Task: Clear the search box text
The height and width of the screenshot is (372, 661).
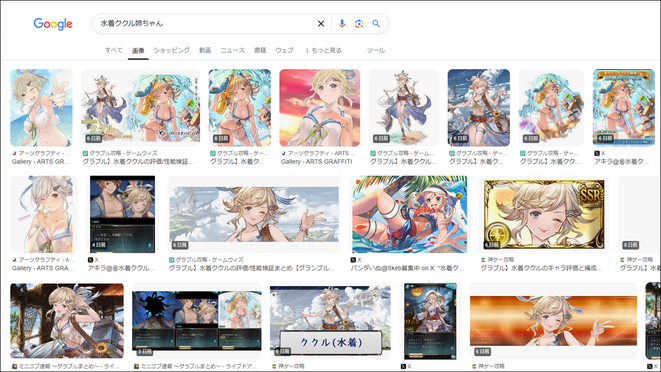Action: click(x=321, y=24)
